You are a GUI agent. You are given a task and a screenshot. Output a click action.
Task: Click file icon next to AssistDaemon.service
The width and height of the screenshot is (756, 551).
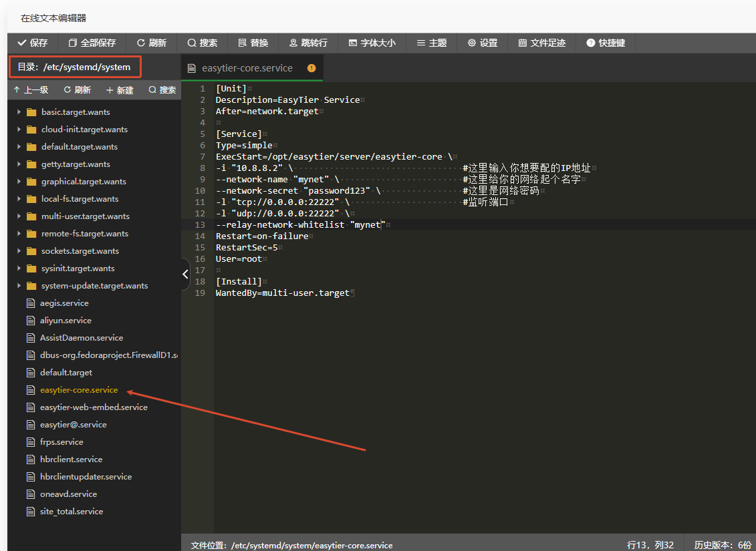point(31,338)
